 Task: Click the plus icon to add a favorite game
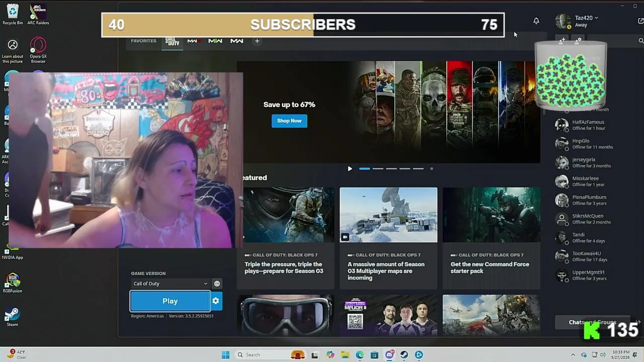tap(257, 41)
